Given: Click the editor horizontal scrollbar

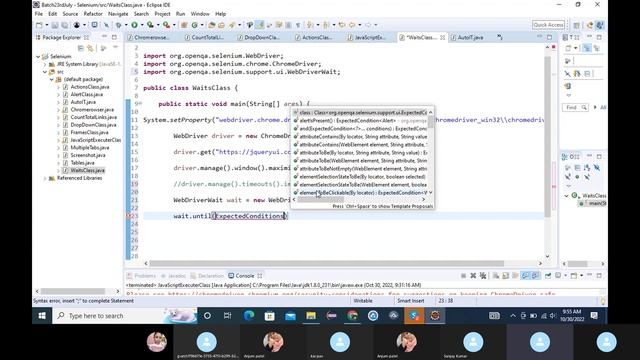Looking at the screenshot, I should point(328,264).
